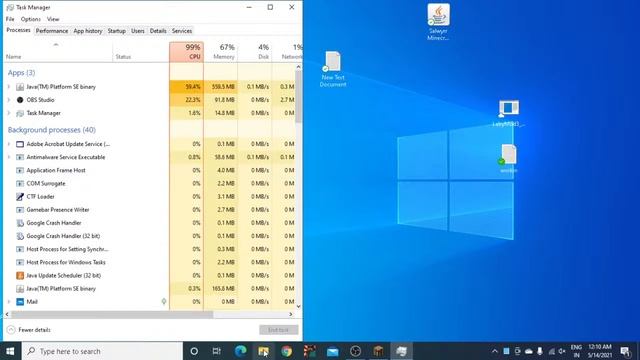Launch Google Chrome from taskbar
Image resolution: width=640 pixels, height=360 pixels.
point(287,351)
